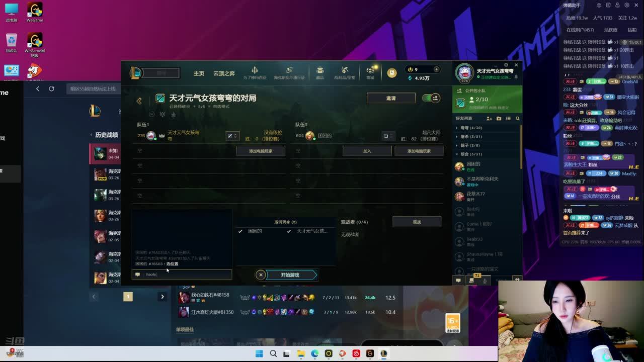
Task: Click the 观战 spectate button
Action: [417, 222]
